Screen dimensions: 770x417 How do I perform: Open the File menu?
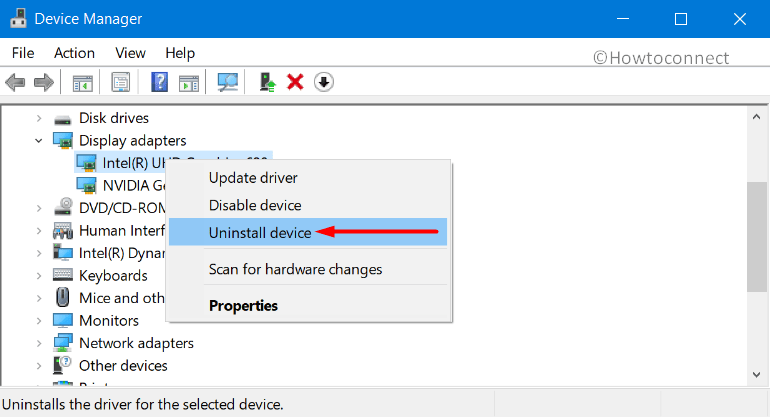click(23, 53)
